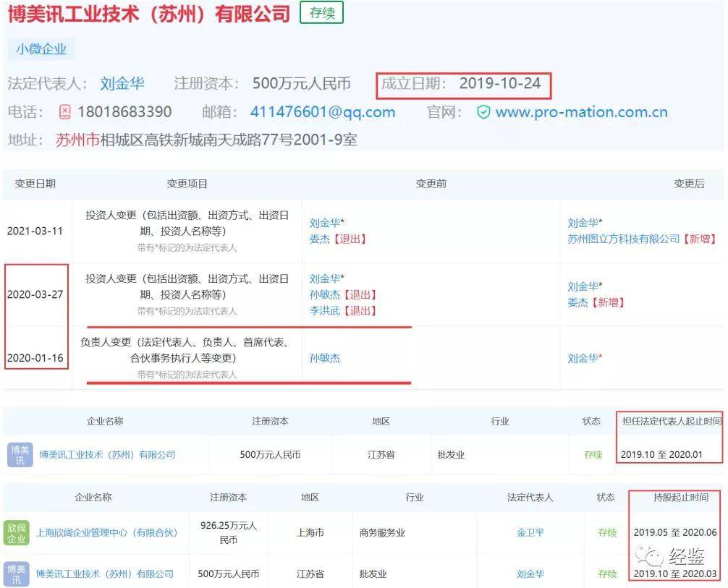
Task: Click the red phone icon beside 18018683390
Action: (x=65, y=112)
